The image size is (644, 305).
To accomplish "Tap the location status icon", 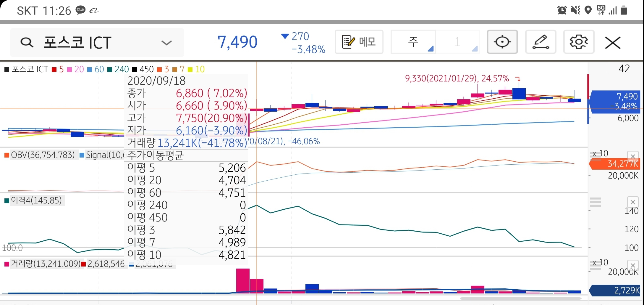I will [588, 10].
